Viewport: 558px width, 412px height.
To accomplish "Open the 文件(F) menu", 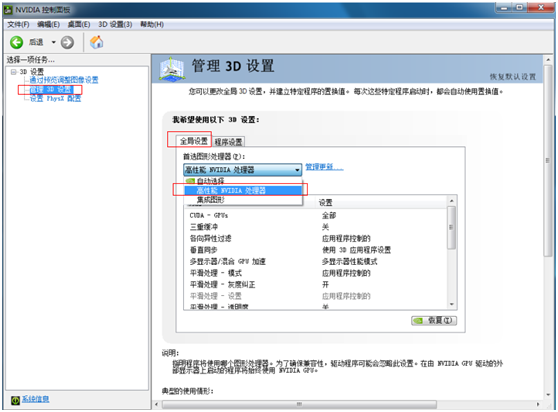I will coord(18,24).
